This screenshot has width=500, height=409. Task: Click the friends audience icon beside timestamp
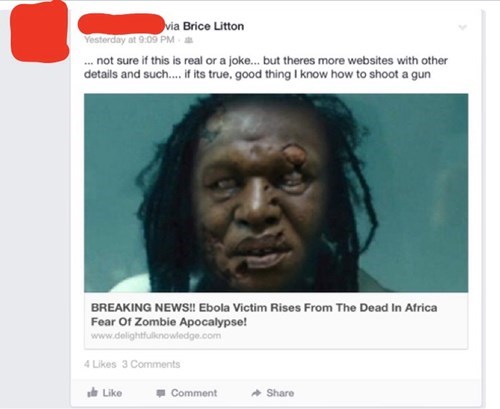click(x=189, y=40)
